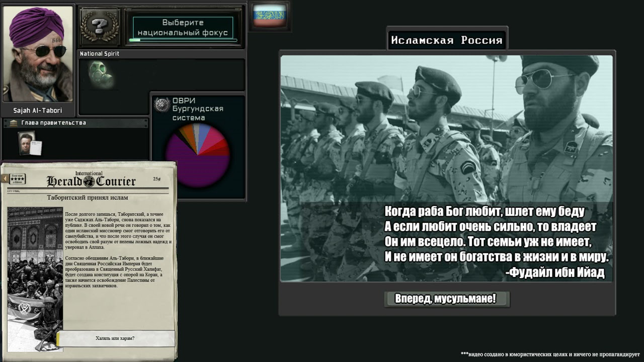Click the ОВРИ party emblem icon

(x=162, y=105)
